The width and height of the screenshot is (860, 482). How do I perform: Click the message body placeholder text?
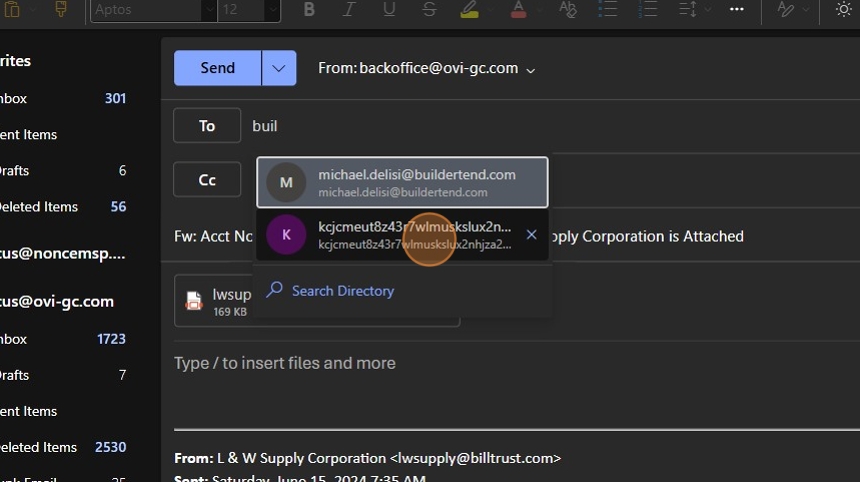[285, 363]
